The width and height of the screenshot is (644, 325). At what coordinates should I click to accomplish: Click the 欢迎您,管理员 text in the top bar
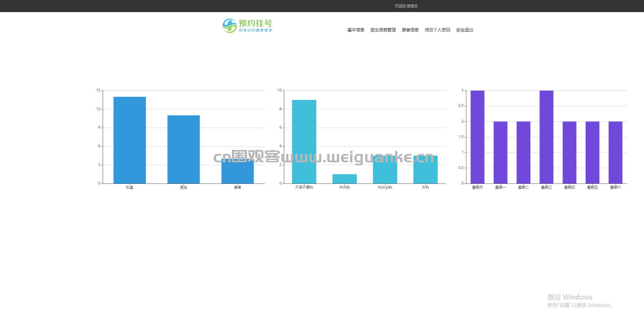click(406, 6)
